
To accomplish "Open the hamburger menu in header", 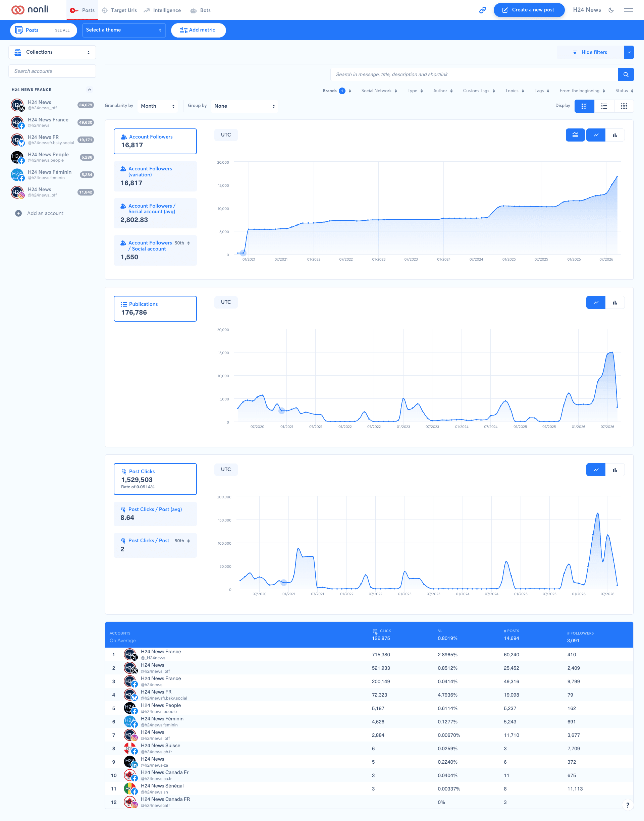I will 628,10.
